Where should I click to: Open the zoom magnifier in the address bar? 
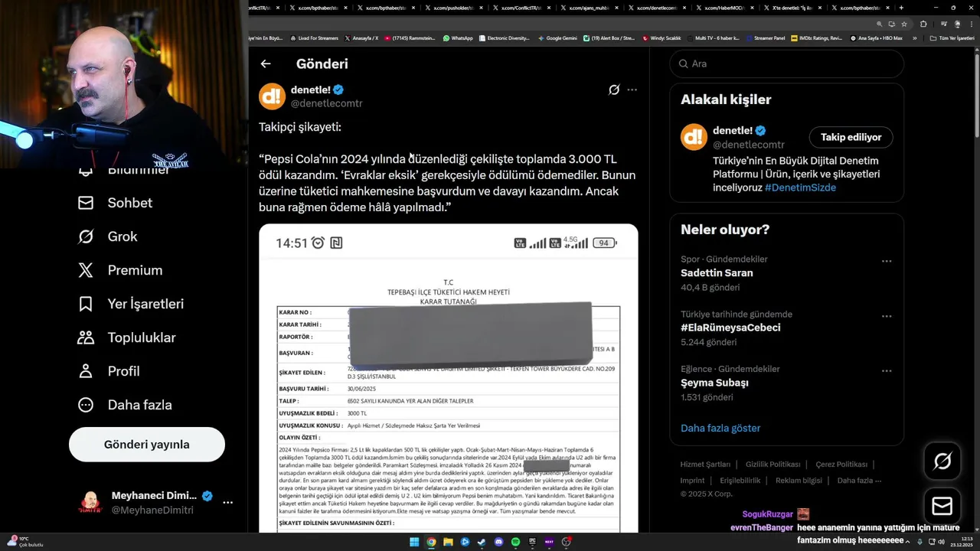coord(880,24)
